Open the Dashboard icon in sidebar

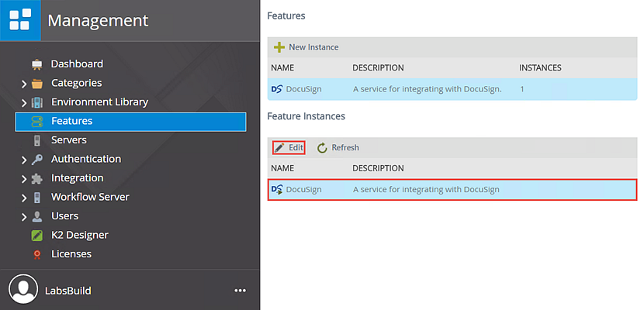pyautogui.click(x=37, y=64)
